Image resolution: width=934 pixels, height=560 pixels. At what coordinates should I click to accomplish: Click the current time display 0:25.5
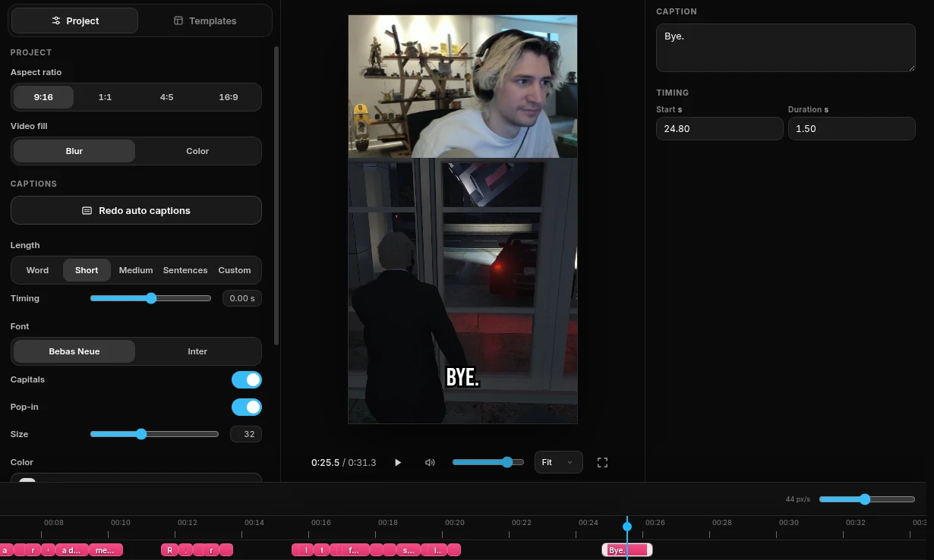coord(325,462)
